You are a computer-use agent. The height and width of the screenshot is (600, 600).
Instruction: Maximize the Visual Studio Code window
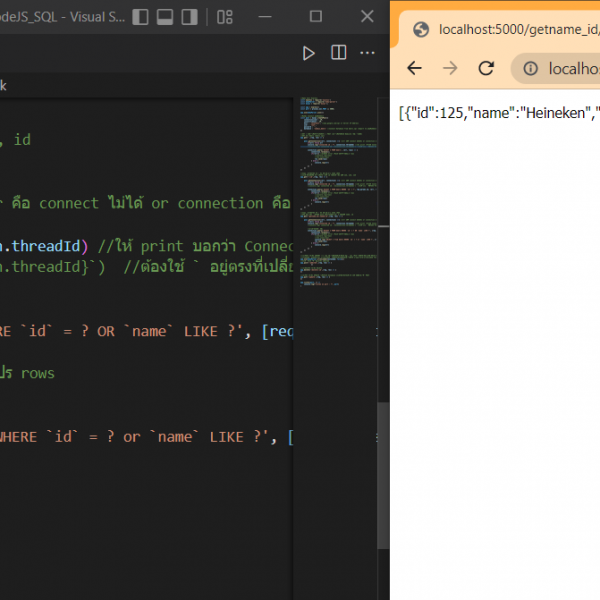pos(316,17)
